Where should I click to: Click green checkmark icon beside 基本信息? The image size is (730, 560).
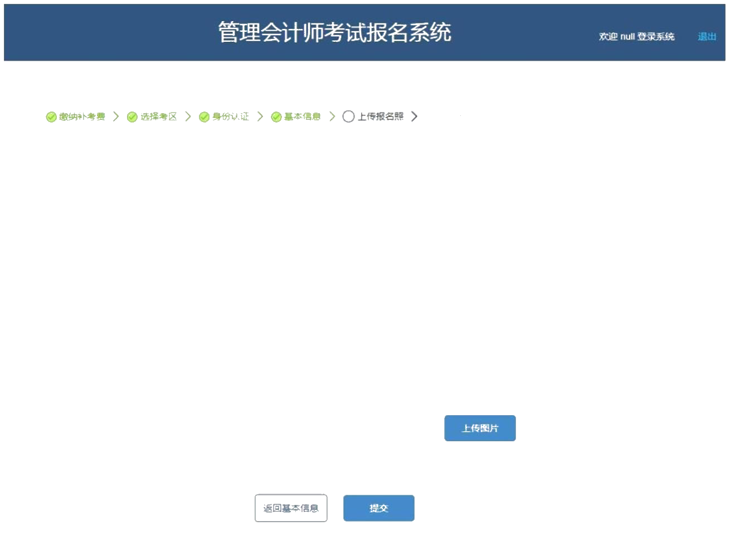tap(276, 117)
